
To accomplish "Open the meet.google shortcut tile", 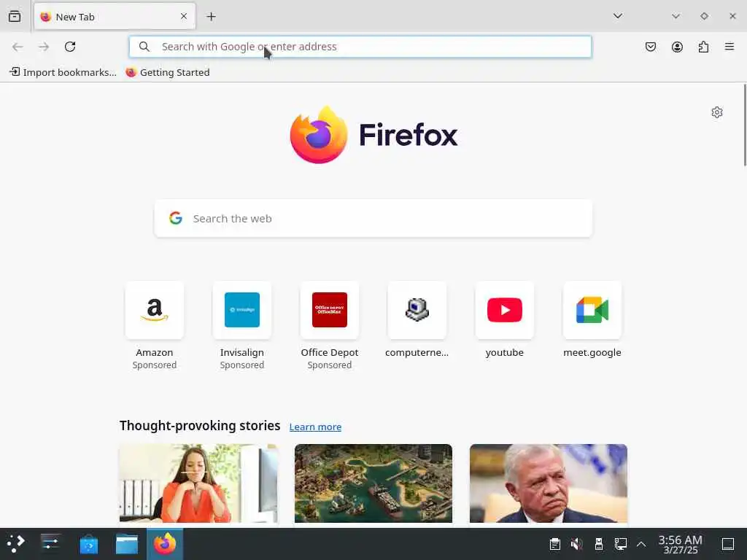I will click(592, 320).
